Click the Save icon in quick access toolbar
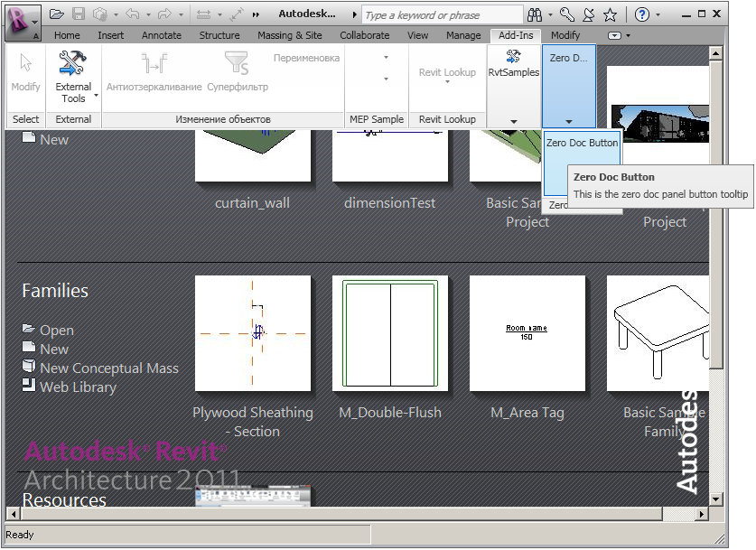The height and width of the screenshot is (550, 756). coord(79,13)
